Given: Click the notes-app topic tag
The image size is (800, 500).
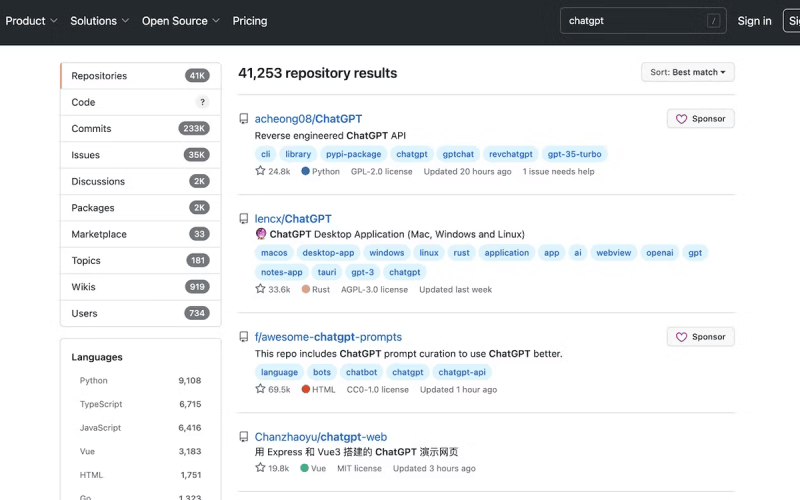Looking at the screenshot, I should 282,272.
